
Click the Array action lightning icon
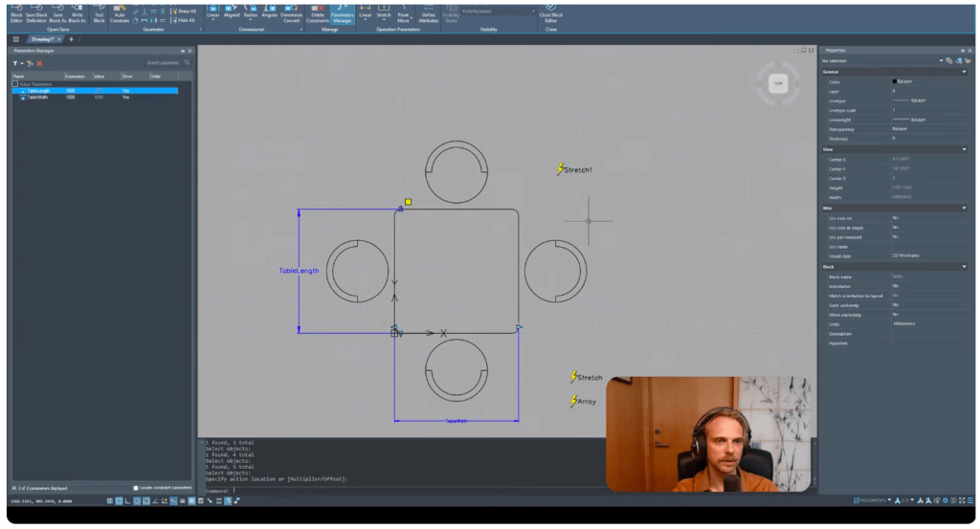574,401
